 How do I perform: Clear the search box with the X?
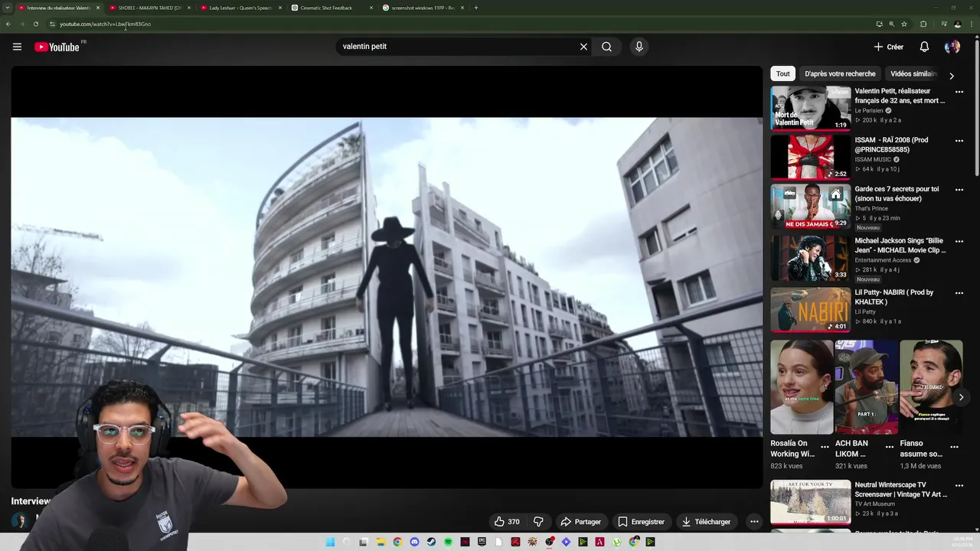click(583, 47)
